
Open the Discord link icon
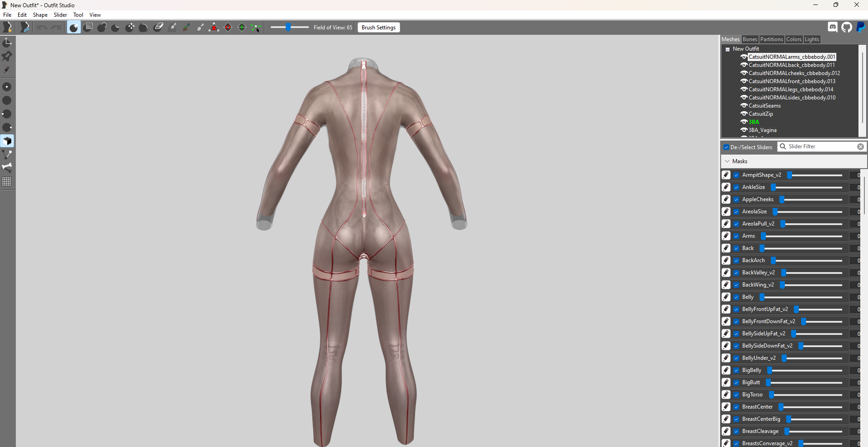pyautogui.click(x=833, y=27)
